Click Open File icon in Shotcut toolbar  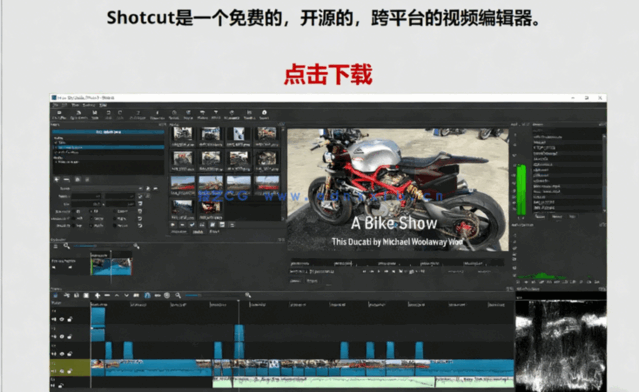(59, 115)
